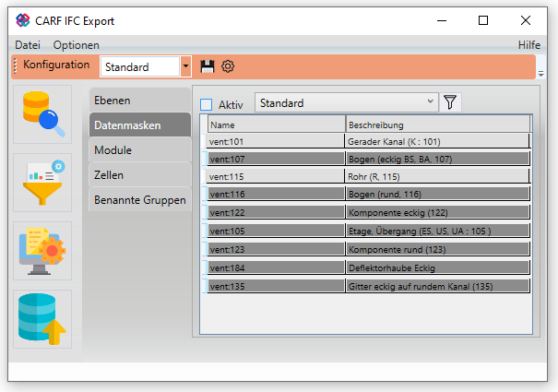The image size is (558, 392).
Task: Click the Deflektorhaube Eckig cell
Action: coord(438,268)
